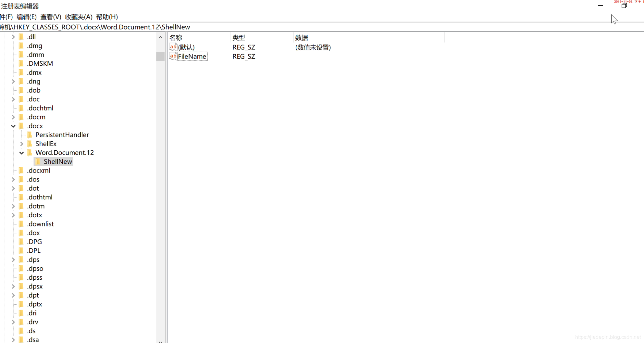The width and height of the screenshot is (644, 343).
Task: Click the .dpso folder icon
Action: tap(21, 269)
